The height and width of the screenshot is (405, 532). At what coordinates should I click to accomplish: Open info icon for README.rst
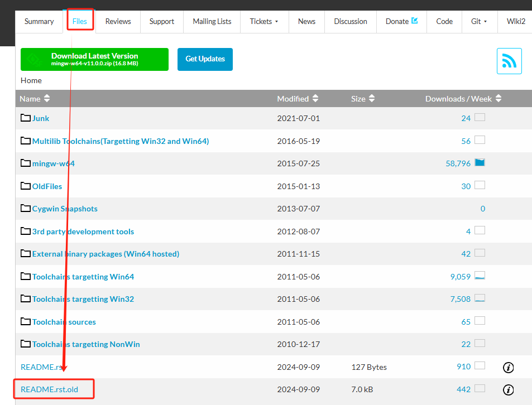[508, 368]
